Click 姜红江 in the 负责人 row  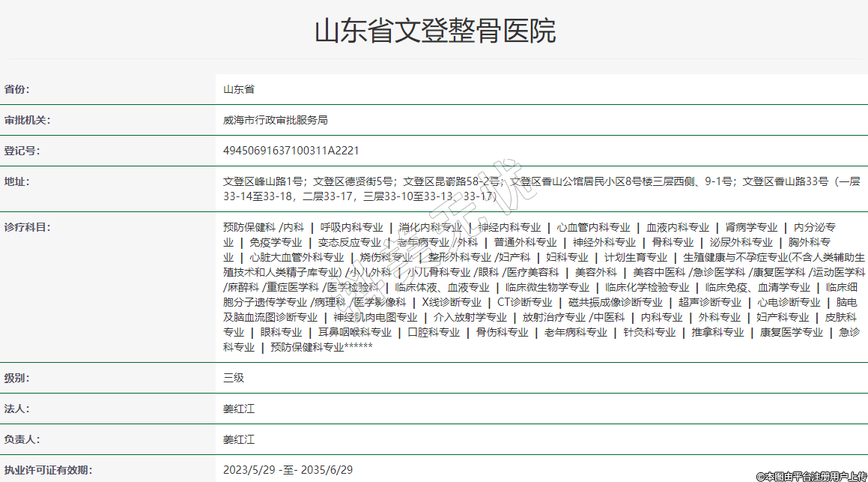pos(239,439)
